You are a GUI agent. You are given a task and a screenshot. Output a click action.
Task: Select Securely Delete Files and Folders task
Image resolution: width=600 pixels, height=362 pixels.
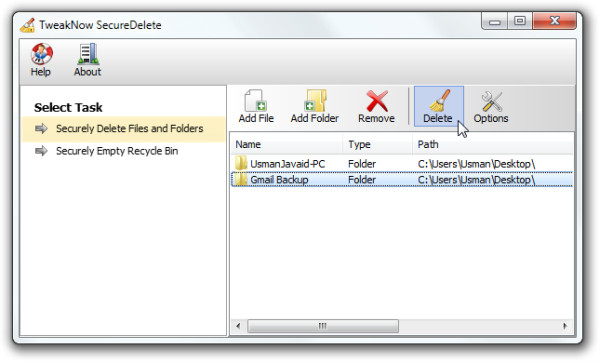coord(124,129)
